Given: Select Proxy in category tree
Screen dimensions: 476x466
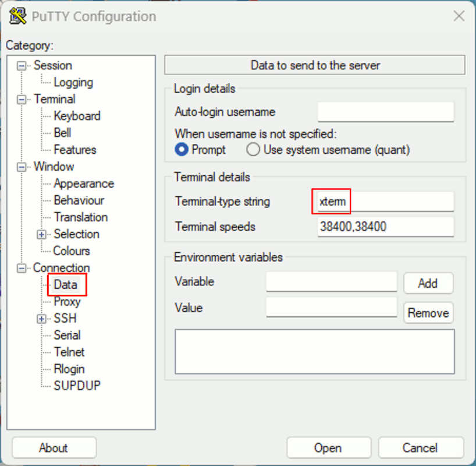Looking at the screenshot, I should click(x=67, y=302).
